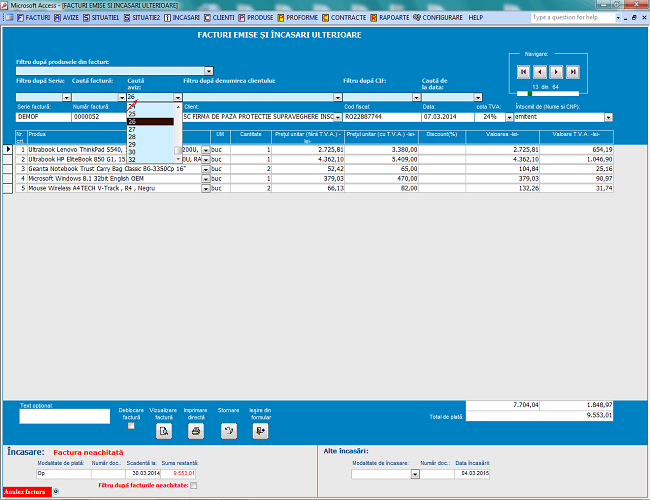Enable Filtru dupa facturile neachitate checkbox
650x500 pixels.
point(194,485)
